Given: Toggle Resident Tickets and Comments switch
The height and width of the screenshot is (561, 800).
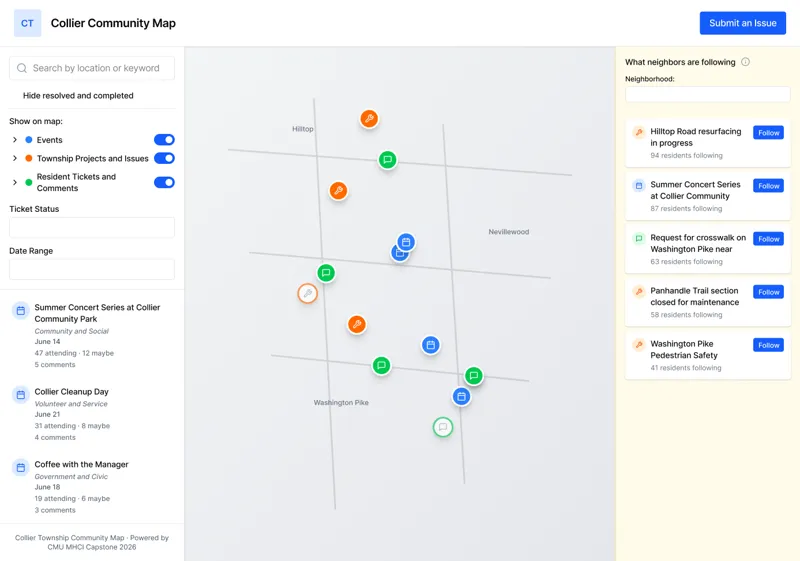Looking at the screenshot, I should 164,182.
